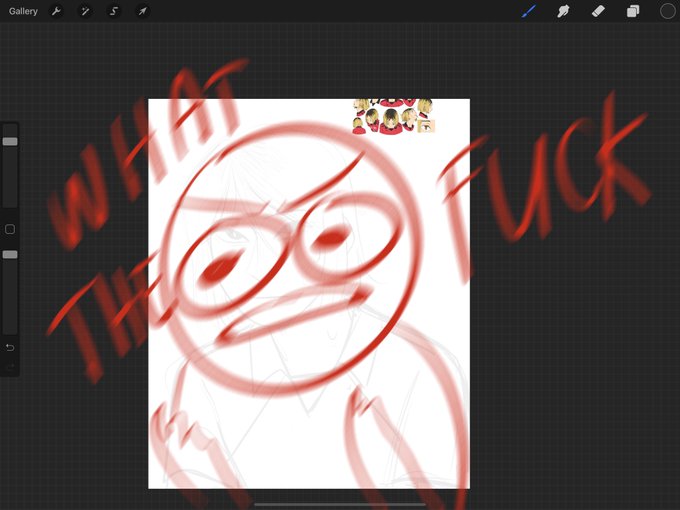680x510 pixels.
Task: Open the active color picker circle
Action: pyautogui.click(x=667, y=11)
